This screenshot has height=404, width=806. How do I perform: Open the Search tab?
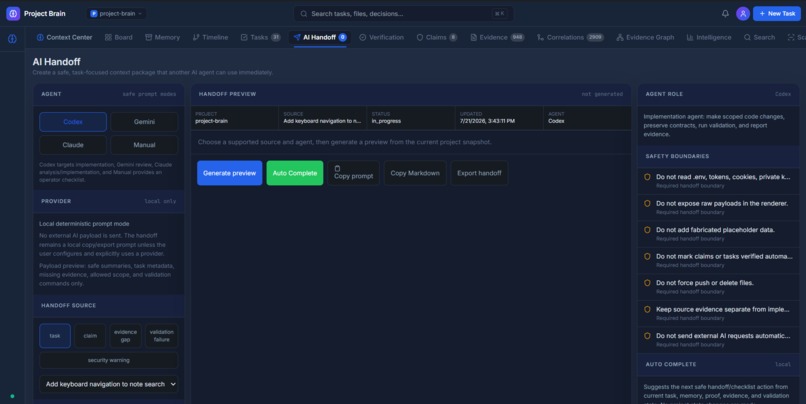coord(759,38)
